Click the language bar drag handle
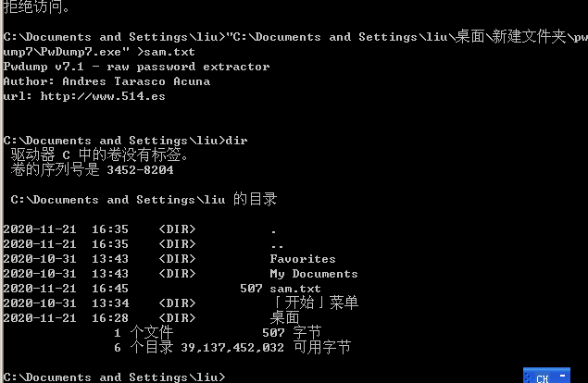Screen dimensions: 588x383 click(x=526, y=377)
